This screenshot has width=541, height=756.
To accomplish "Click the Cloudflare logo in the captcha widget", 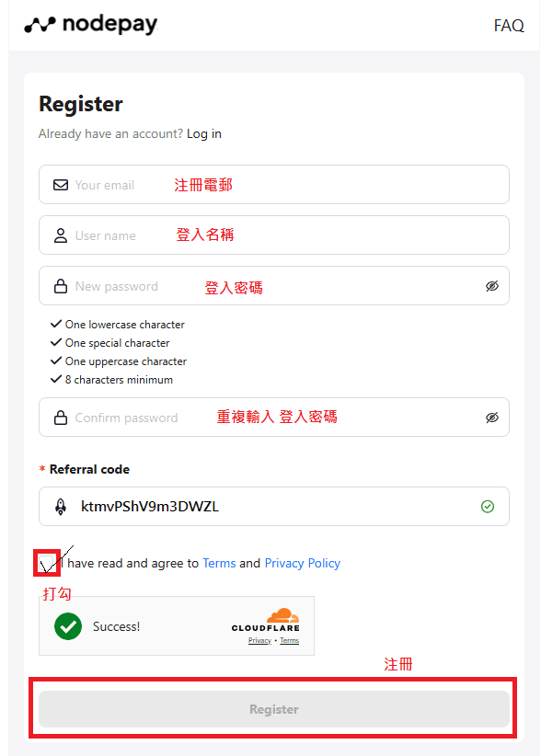I will 266,620.
